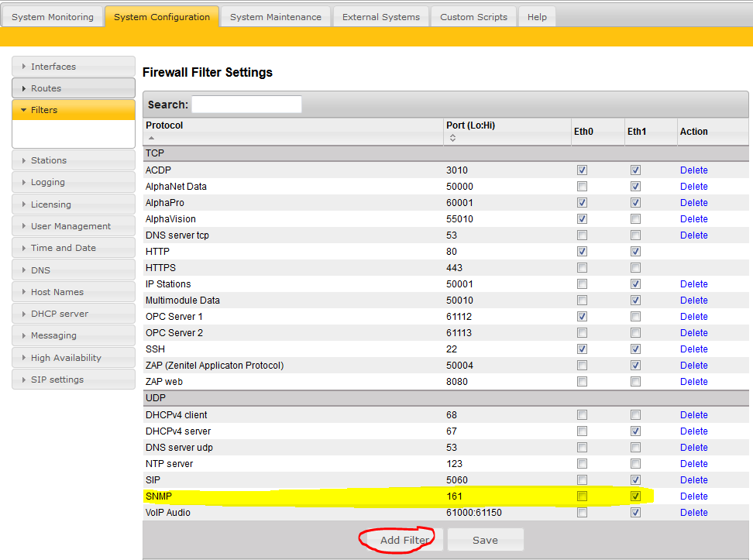
Task: Expand the High Availability section
Action: click(x=73, y=357)
